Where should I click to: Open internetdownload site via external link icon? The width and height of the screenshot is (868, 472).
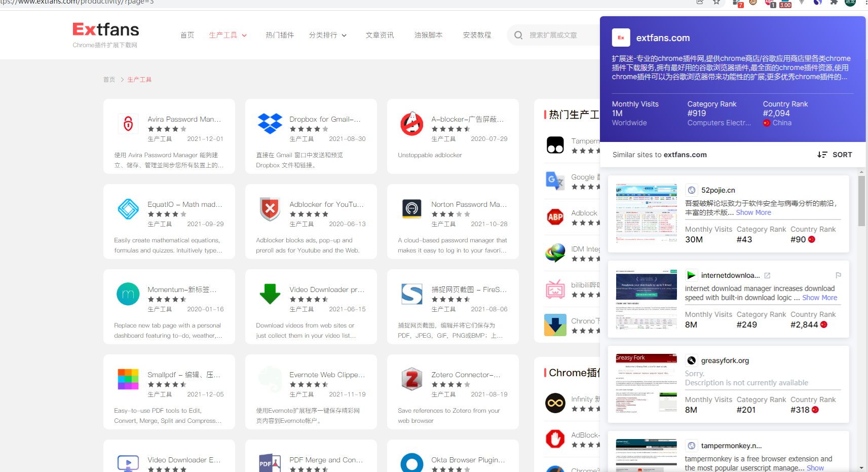(x=767, y=275)
